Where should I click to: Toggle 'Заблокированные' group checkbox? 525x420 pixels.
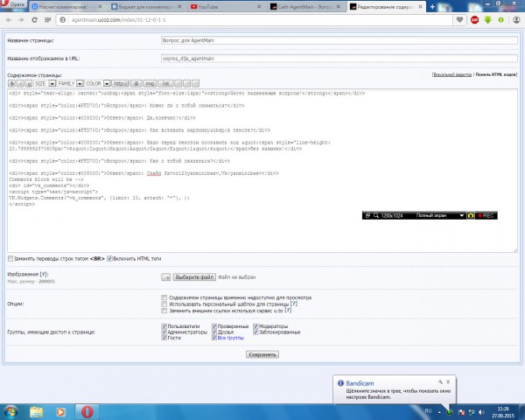click(x=255, y=332)
